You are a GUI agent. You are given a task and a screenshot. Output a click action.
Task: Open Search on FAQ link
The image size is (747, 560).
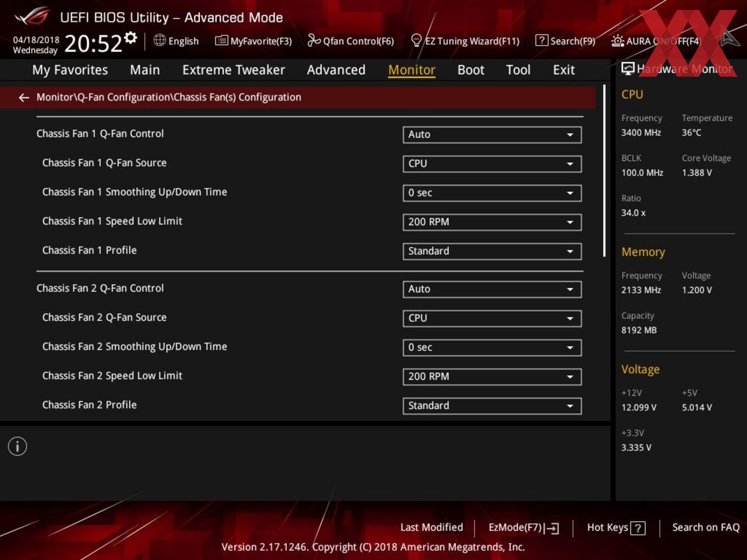(x=706, y=527)
